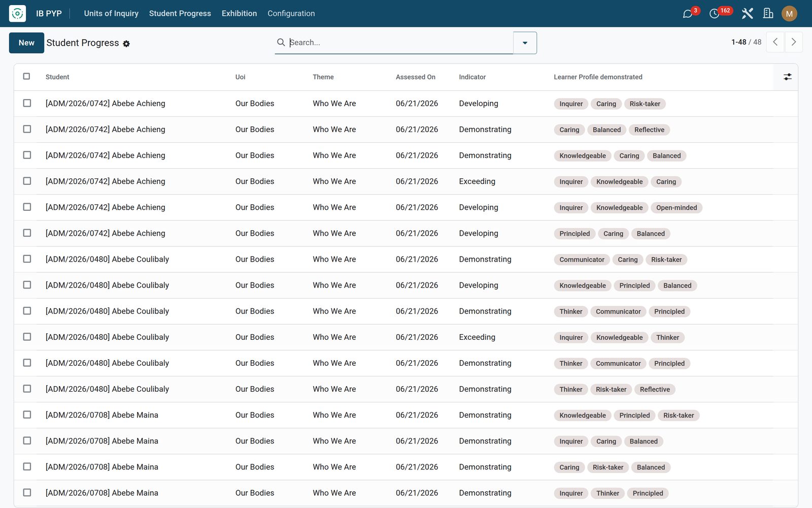
Task: Open the company switcher building icon
Action: (768, 14)
